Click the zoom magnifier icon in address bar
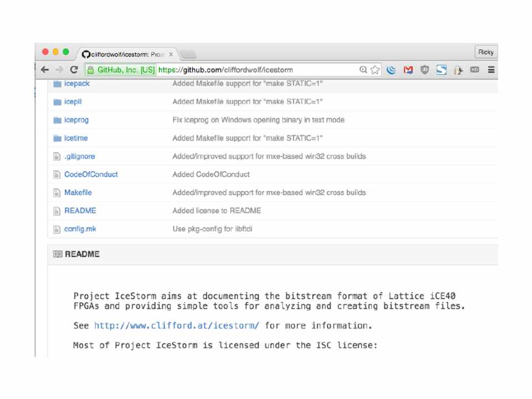The width and height of the screenshot is (532, 399). click(363, 70)
